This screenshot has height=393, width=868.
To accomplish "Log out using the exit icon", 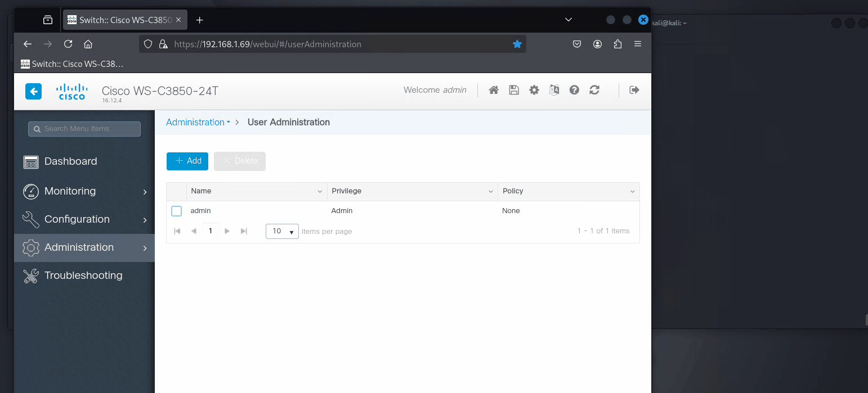I will click(634, 90).
